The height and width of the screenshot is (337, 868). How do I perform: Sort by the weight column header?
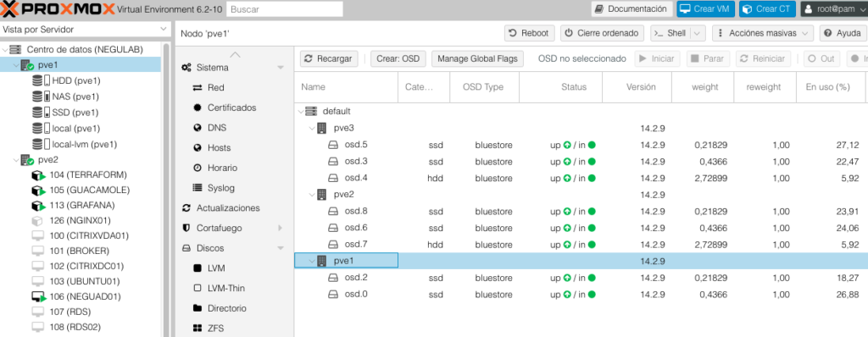pyautogui.click(x=703, y=87)
